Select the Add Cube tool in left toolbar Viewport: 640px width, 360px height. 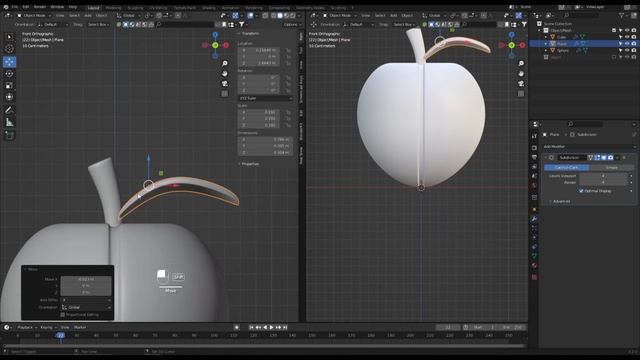(x=9, y=135)
